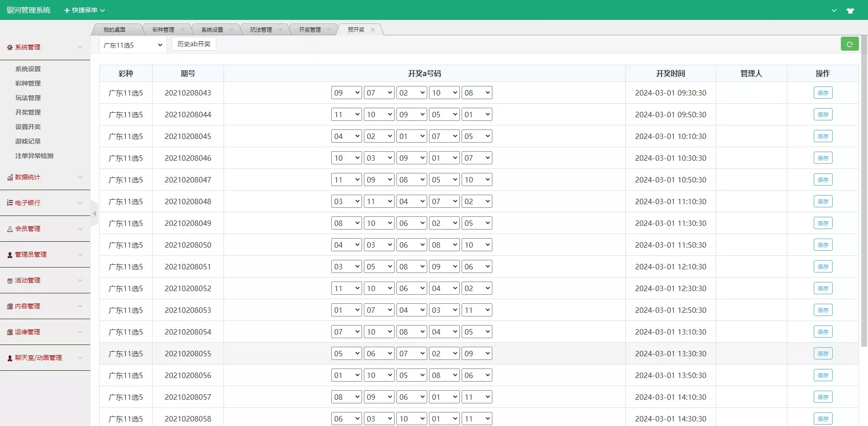Open first number dropdown for issue 20210208043
The image size is (868, 426).
(346, 93)
